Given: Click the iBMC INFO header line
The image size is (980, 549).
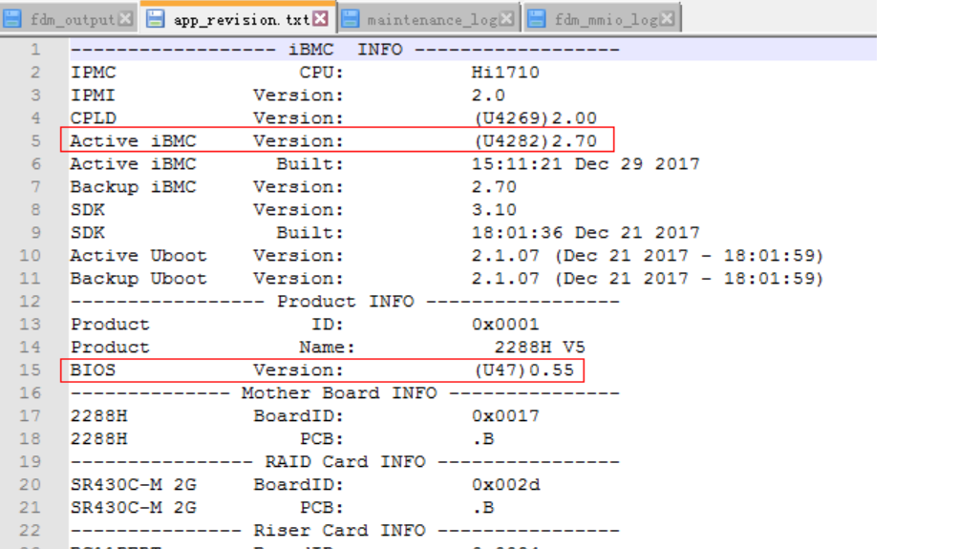Looking at the screenshot, I should [x=345, y=50].
